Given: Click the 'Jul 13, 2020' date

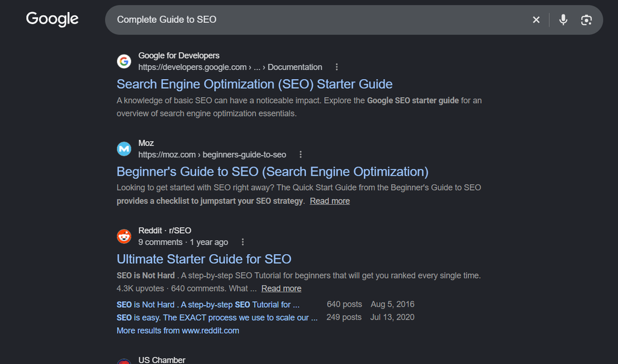Looking at the screenshot, I should click(x=392, y=318).
